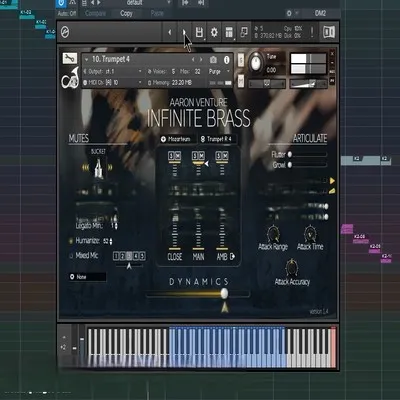Viewport: 400px width, 400px height.
Task: Mute the CLOSE mic channel
Action: click(x=178, y=156)
